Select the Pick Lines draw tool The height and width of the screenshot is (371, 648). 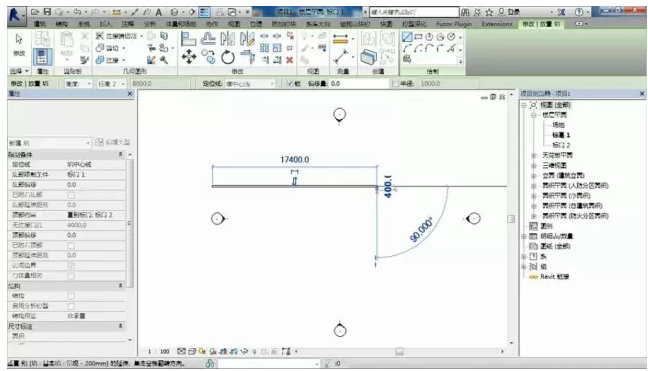coord(451,49)
